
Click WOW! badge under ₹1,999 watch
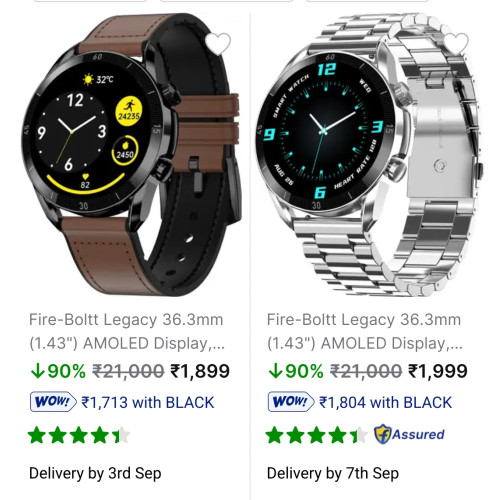[291, 402]
